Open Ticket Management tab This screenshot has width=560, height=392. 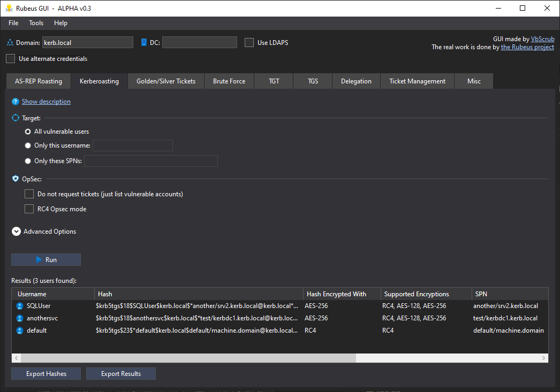tap(417, 81)
